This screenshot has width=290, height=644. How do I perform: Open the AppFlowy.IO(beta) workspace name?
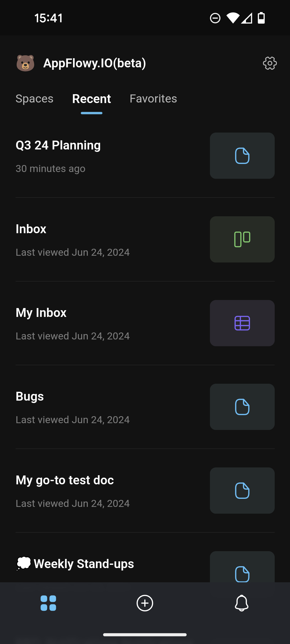click(95, 63)
